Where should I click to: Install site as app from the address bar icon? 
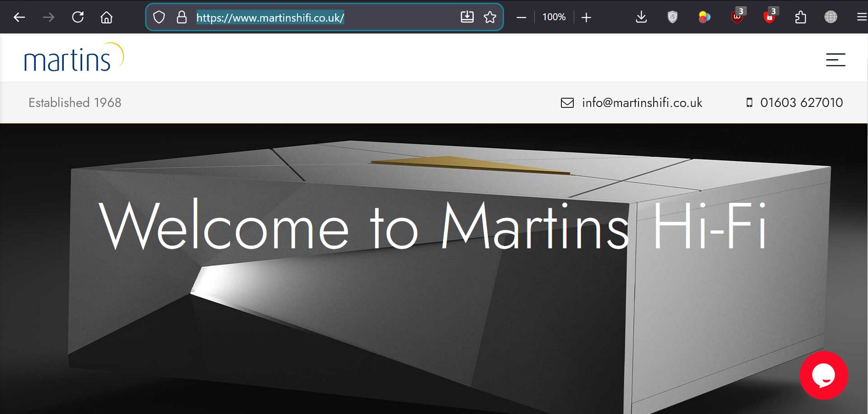pos(467,17)
